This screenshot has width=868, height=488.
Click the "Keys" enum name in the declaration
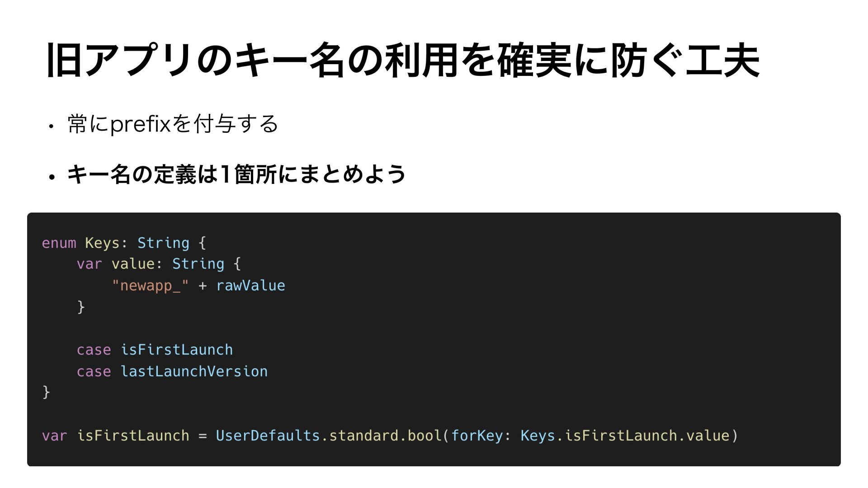click(102, 243)
